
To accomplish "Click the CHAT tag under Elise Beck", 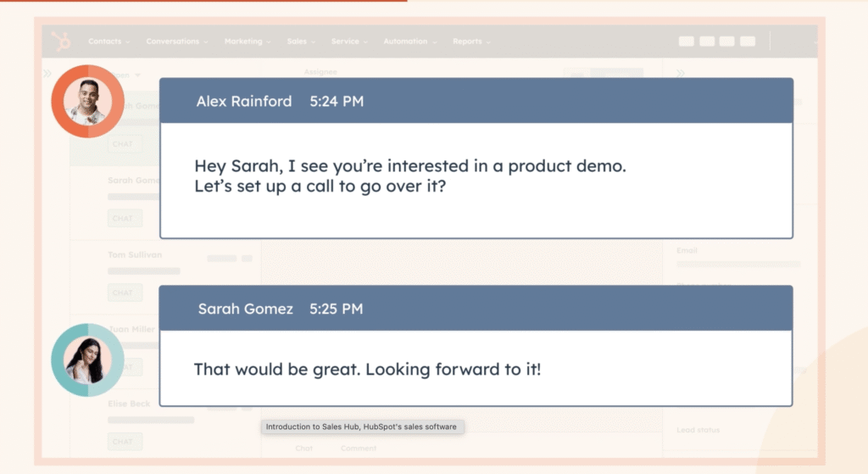I will pyautogui.click(x=123, y=442).
